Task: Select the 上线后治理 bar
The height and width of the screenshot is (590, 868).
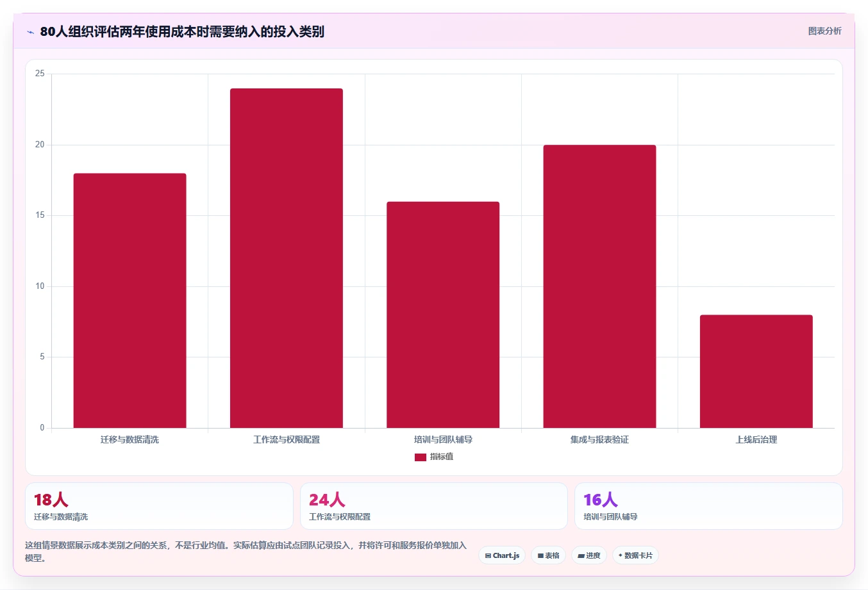Action: tap(756, 372)
